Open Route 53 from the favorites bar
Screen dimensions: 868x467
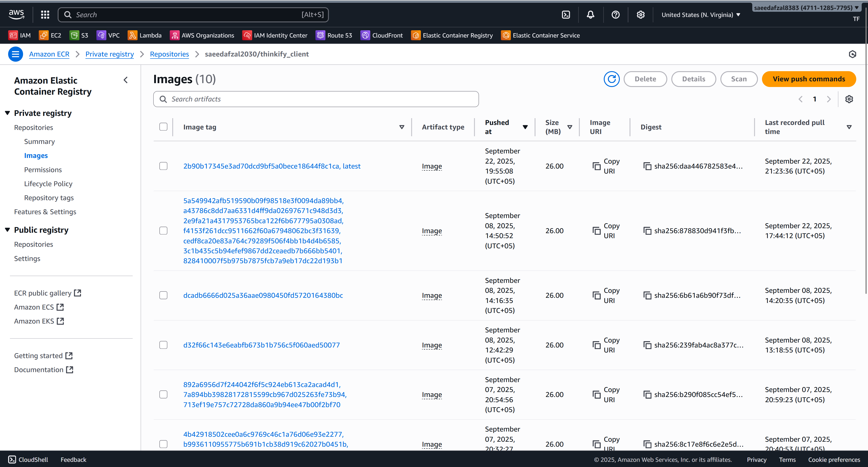tap(334, 35)
